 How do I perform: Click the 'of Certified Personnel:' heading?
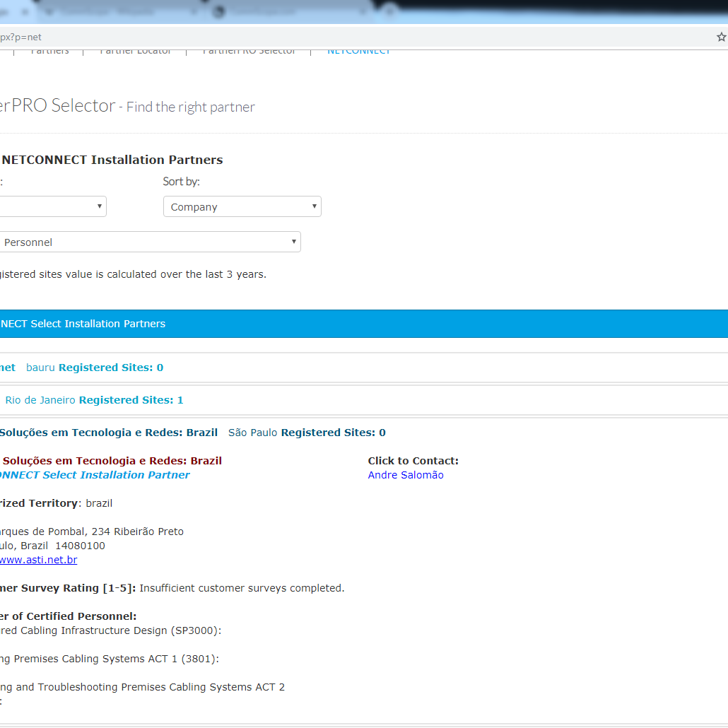point(74,616)
